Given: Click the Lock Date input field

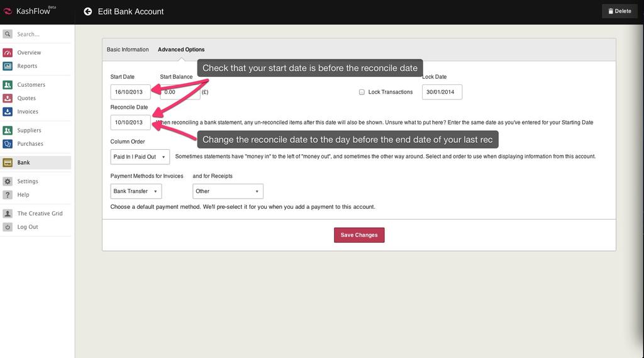Looking at the screenshot, I should click(x=441, y=92).
